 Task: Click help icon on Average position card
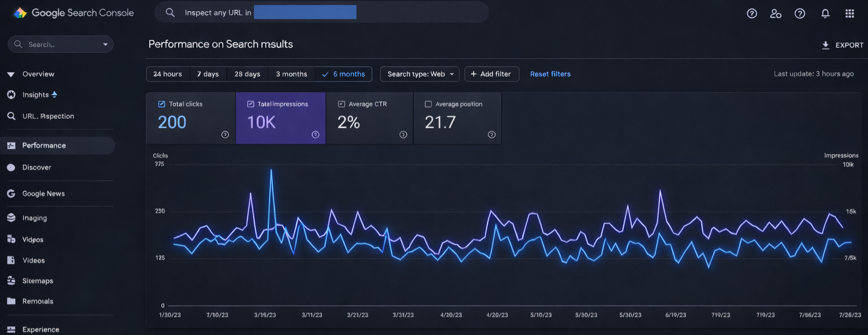492,134
